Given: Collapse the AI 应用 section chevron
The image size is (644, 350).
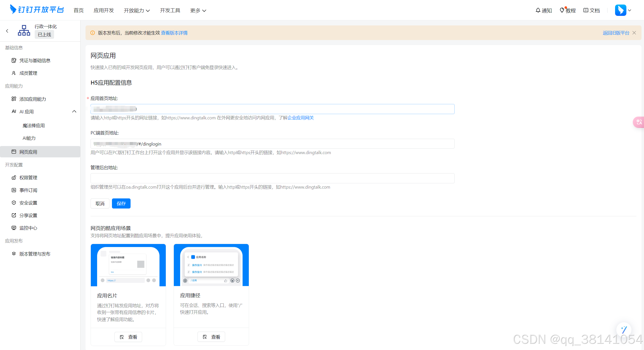Looking at the screenshot, I should tap(74, 111).
